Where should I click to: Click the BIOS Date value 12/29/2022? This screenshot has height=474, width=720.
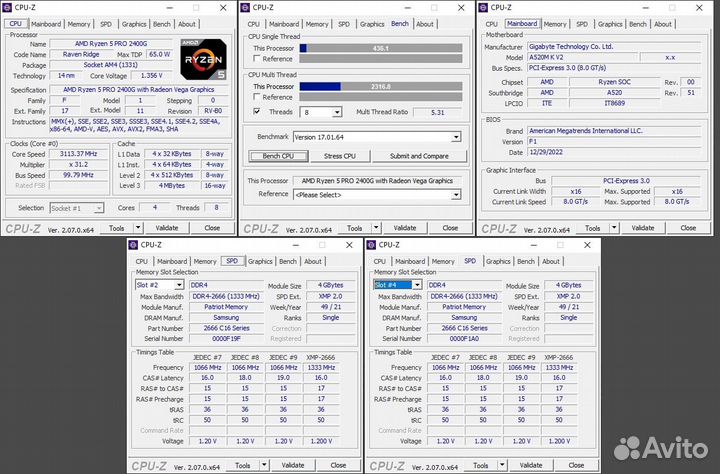(613, 152)
